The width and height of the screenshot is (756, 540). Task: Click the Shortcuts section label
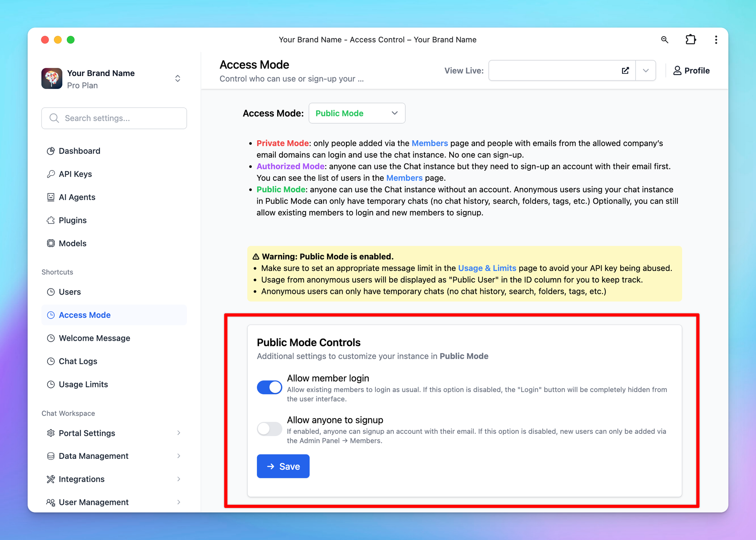[57, 272]
